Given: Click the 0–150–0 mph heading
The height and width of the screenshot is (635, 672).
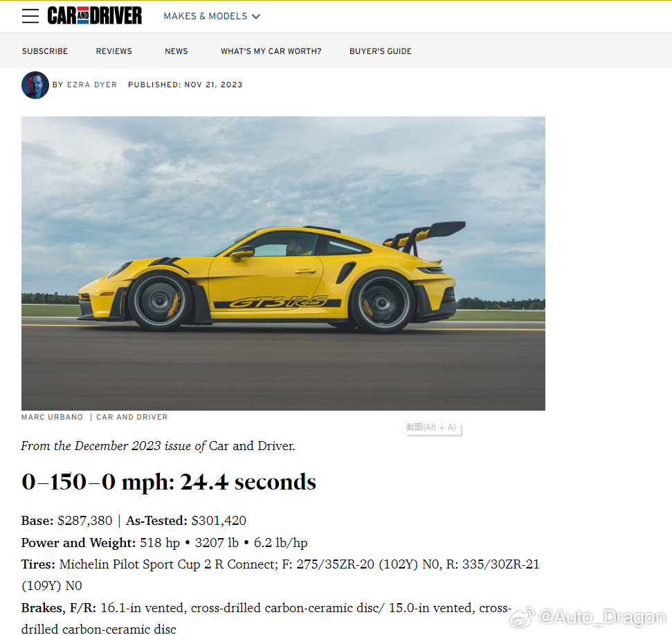Looking at the screenshot, I should point(169,481).
